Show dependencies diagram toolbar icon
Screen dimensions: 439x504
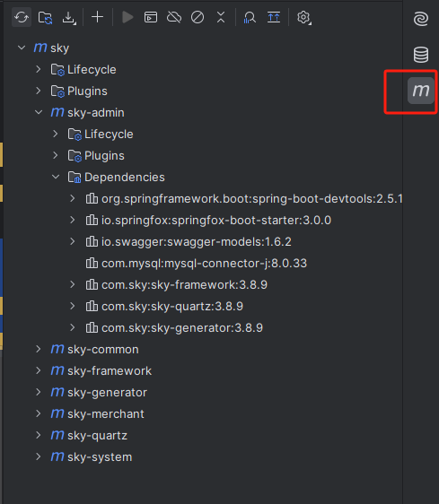(x=274, y=17)
